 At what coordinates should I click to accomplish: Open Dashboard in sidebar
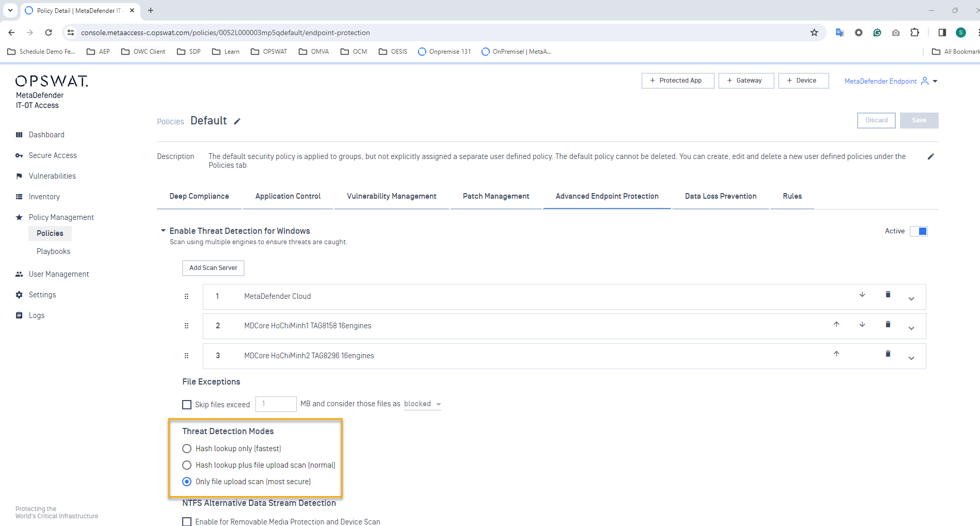click(x=46, y=135)
